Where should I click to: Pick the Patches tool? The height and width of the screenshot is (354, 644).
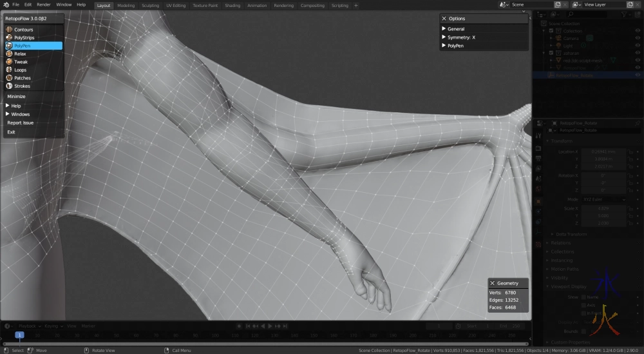23,78
